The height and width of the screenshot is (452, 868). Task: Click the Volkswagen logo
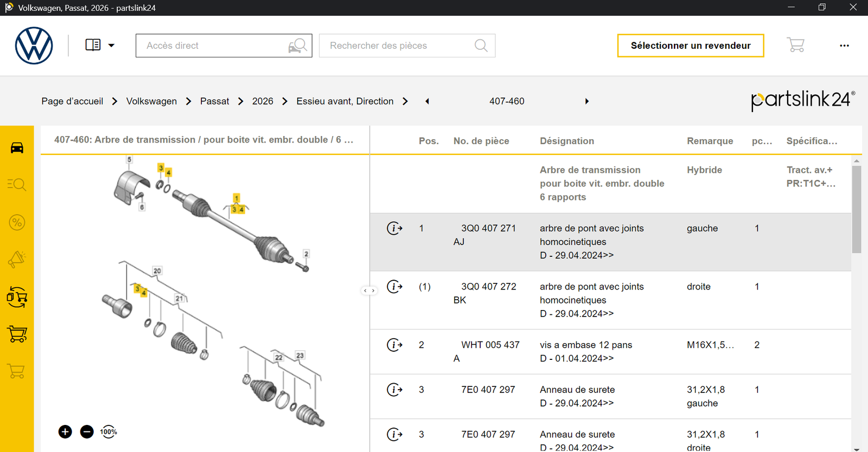(34, 46)
